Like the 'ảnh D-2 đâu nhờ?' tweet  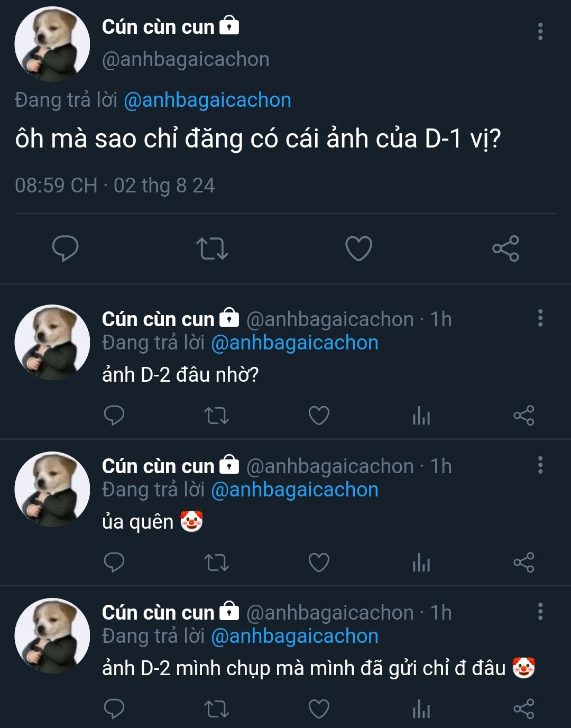(319, 416)
